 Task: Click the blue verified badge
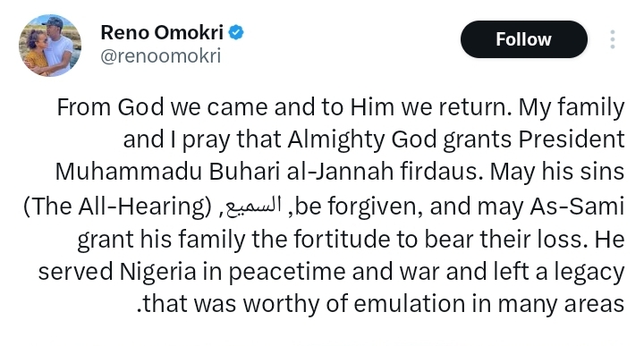[x=236, y=32]
